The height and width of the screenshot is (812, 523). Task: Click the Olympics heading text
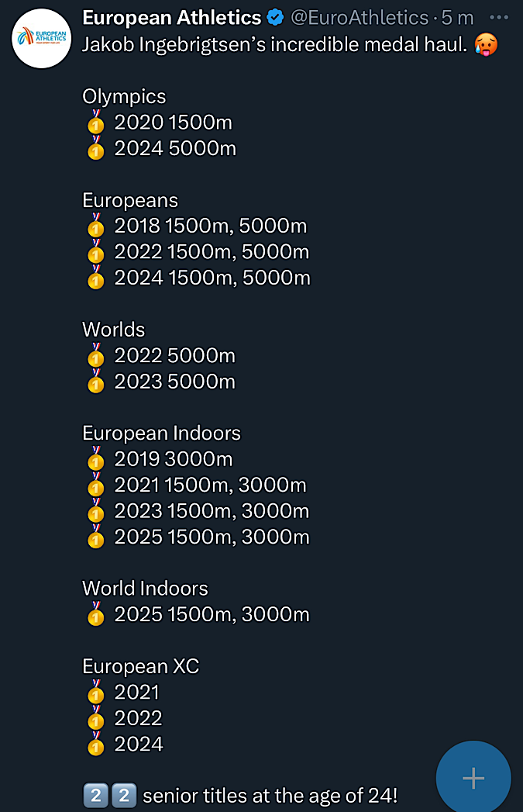[124, 97]
